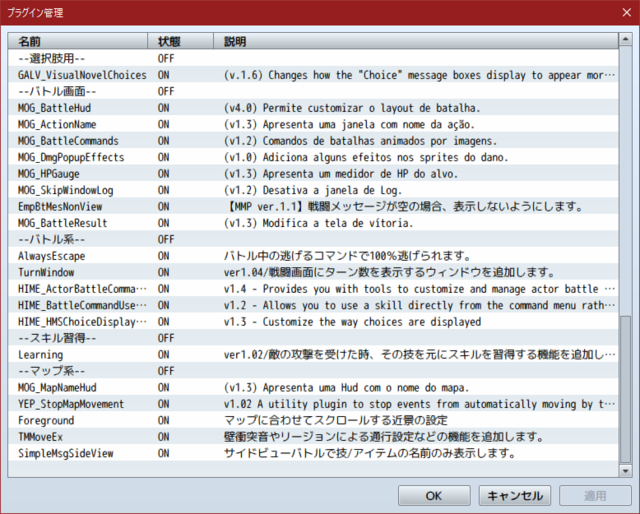Select EmpBtMesNonView plugin
The width and height of the screenshot is (640, 514).
[x=313, y=207]
